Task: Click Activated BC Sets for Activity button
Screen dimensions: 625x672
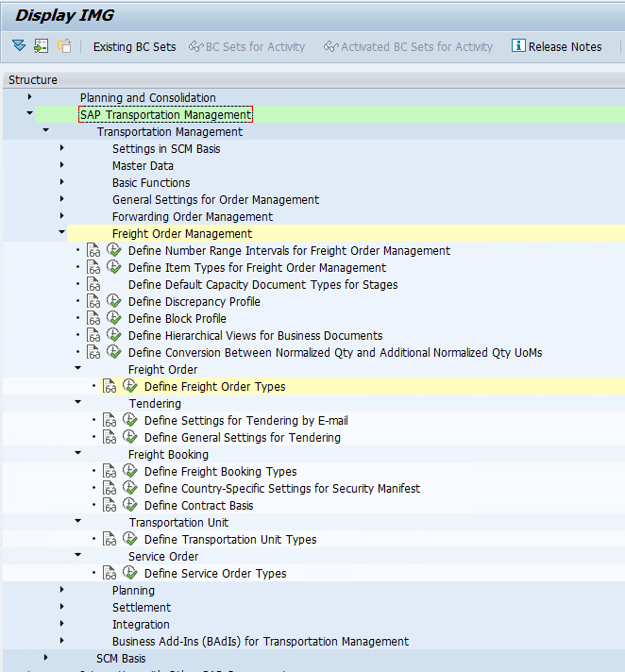Action: click(x=408, y=46)
